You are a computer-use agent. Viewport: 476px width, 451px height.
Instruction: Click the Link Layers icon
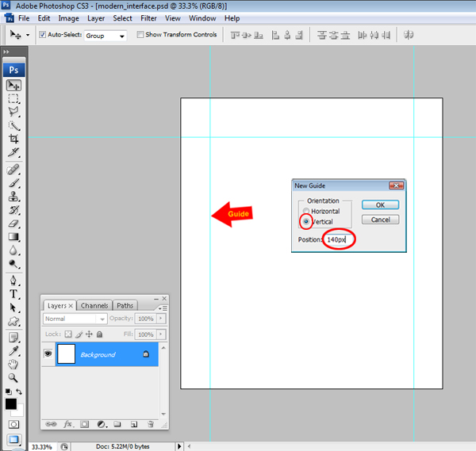51,424
